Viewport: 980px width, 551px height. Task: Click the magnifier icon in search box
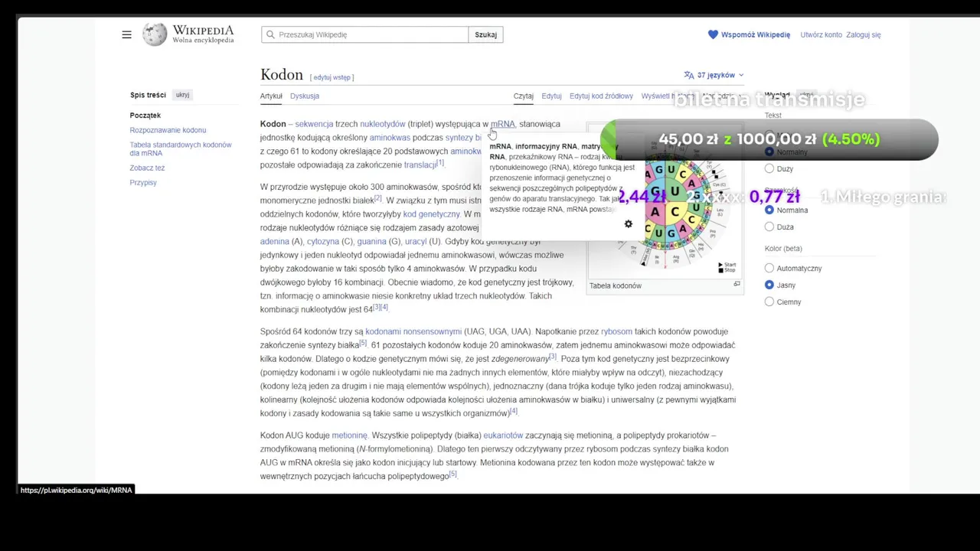pyautogui.click(x=270, y=34)
